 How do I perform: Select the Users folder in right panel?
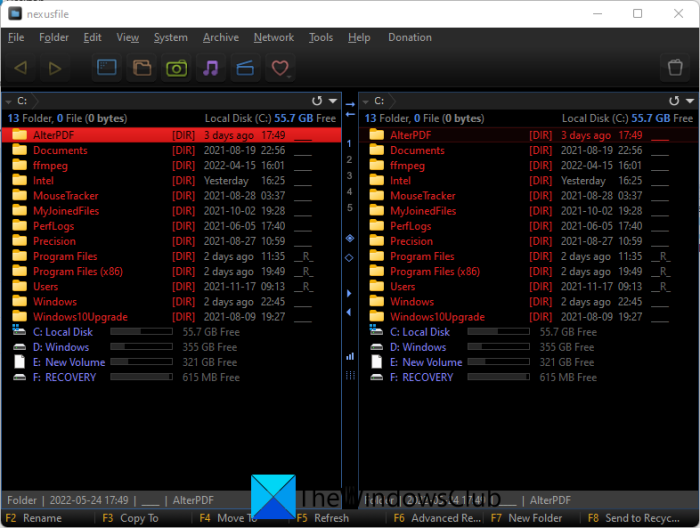point(529,287)
